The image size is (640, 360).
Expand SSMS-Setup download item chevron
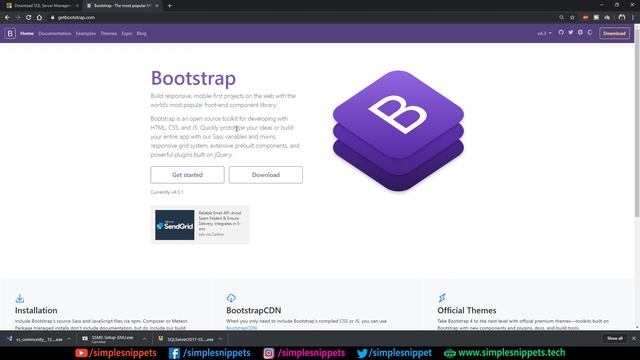pyautogui.click(x=144, y=339)
